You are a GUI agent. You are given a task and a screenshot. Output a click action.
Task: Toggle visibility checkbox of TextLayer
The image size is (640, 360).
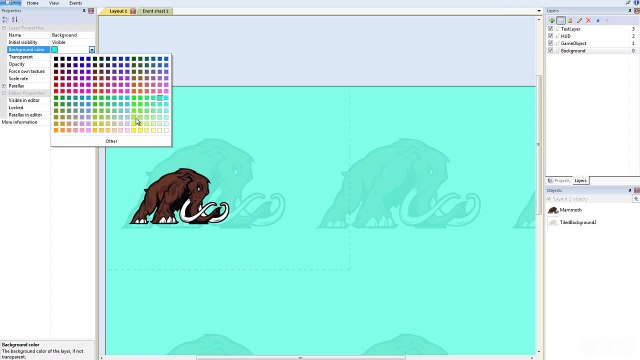[x=550, y=29]
